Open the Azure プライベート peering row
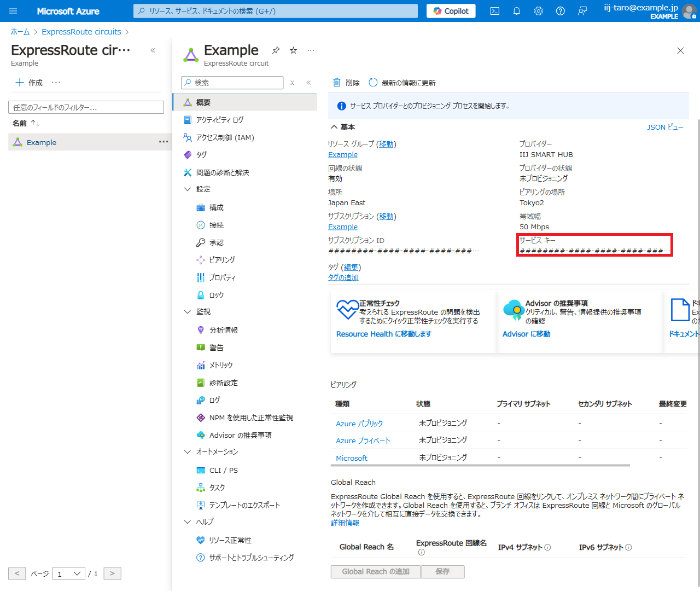700x591 pixels. click(363, 441)
